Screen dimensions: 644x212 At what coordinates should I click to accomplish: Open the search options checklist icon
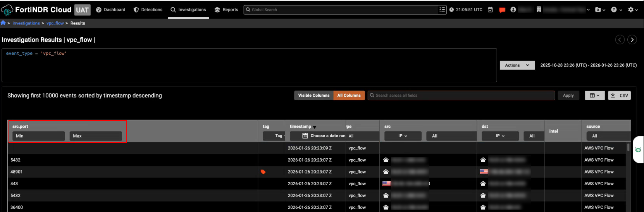(x=442, y=10)
